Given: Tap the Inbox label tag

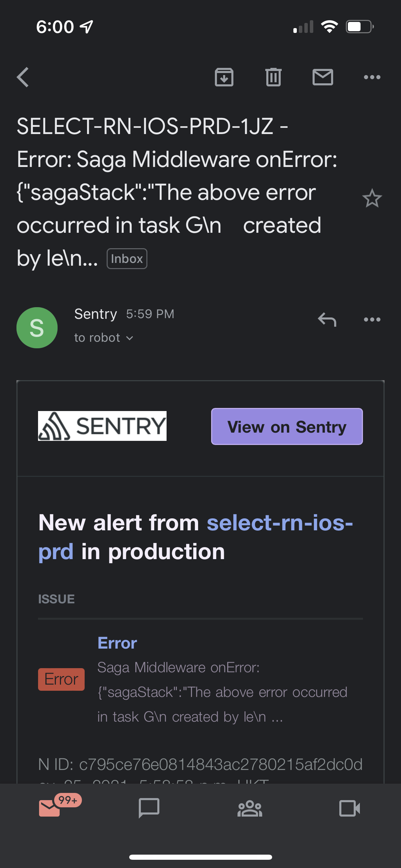Looking at the screenshot, I should pyautogui.click(x=127, y=259).
